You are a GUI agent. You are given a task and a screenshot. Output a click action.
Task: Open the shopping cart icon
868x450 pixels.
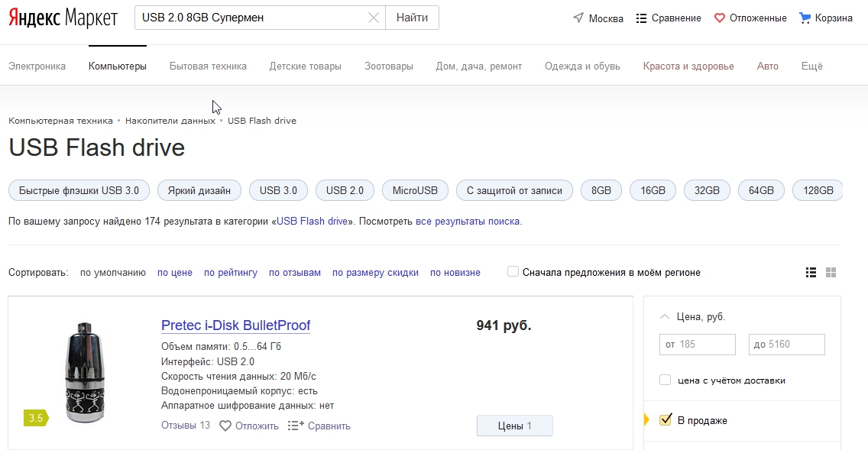pyautogui.click(x=805, y=18)
